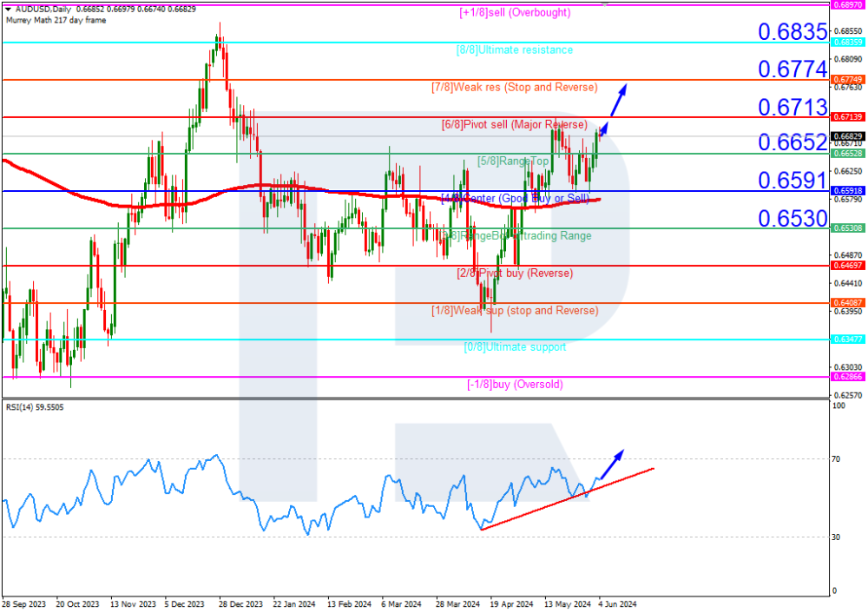Image resolution: width=868 pixels, height=613 pixels.
Task: Click the [+1/8] sell (Overbought) label
Action: click(514, 13)
